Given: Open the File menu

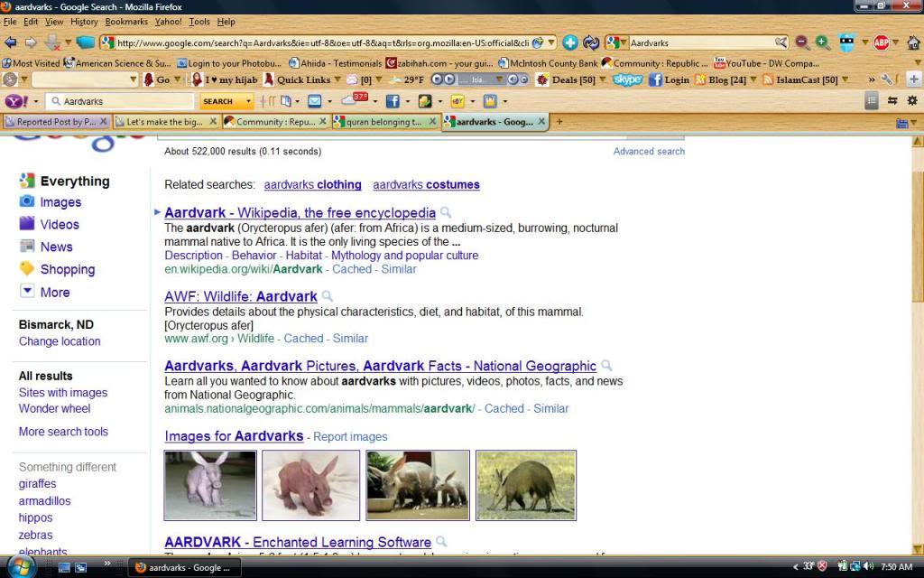Looking at the screenshot, I should (10, 22).
